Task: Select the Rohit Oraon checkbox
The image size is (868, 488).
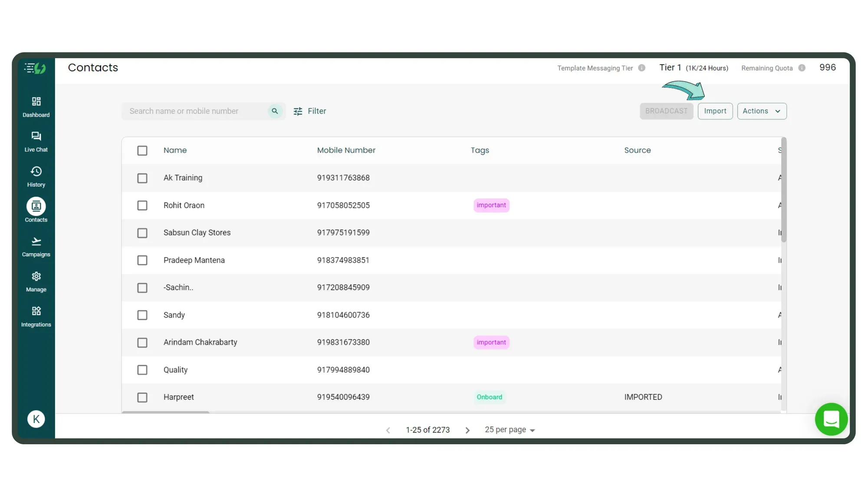Action: point(142,206)
